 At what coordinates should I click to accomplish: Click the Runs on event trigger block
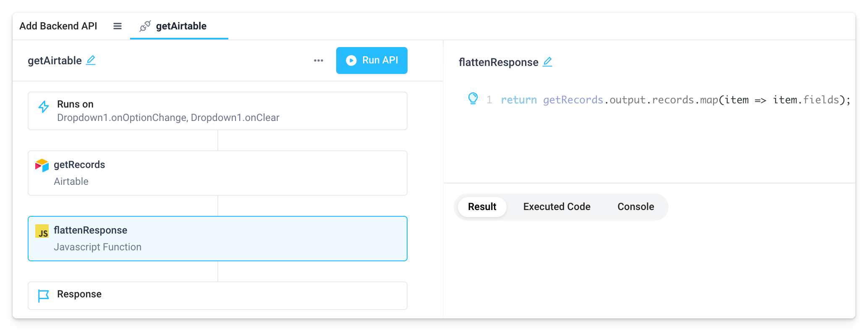pos(217,110)
